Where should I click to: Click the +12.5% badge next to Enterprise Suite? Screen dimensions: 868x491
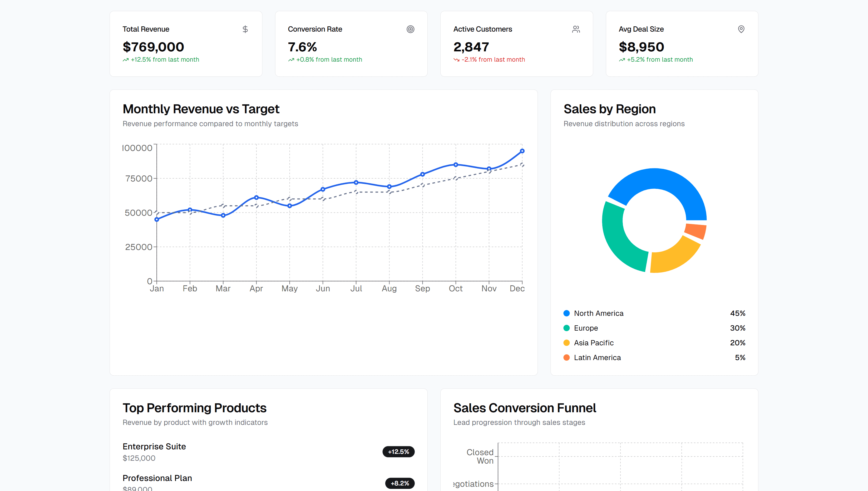pyautogui.click(x=398, y=452)
